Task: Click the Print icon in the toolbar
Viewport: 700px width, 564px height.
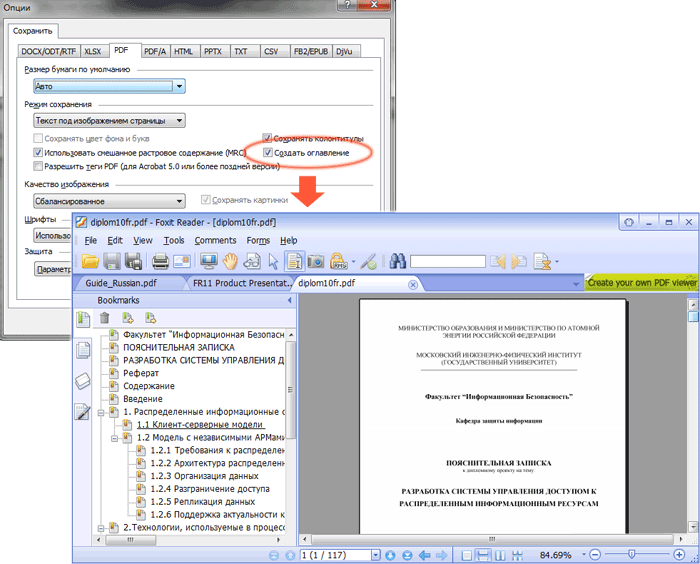Action: click(x=159, y=262)
